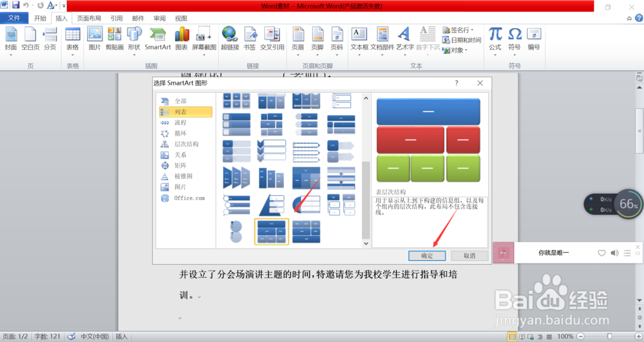Insert a page break (分页)
The height and width of the screenshot is (342, 644).
click(x=50, y=39)
